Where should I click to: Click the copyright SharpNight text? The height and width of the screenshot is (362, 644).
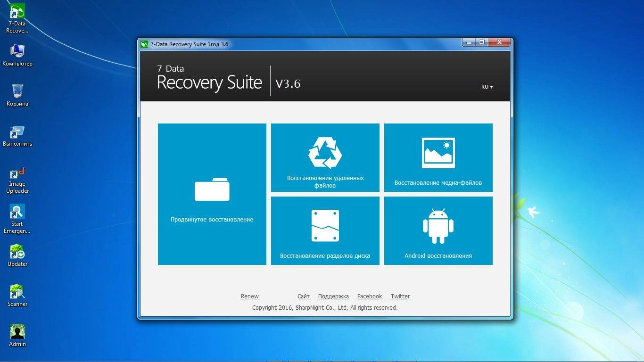point(325,308)
